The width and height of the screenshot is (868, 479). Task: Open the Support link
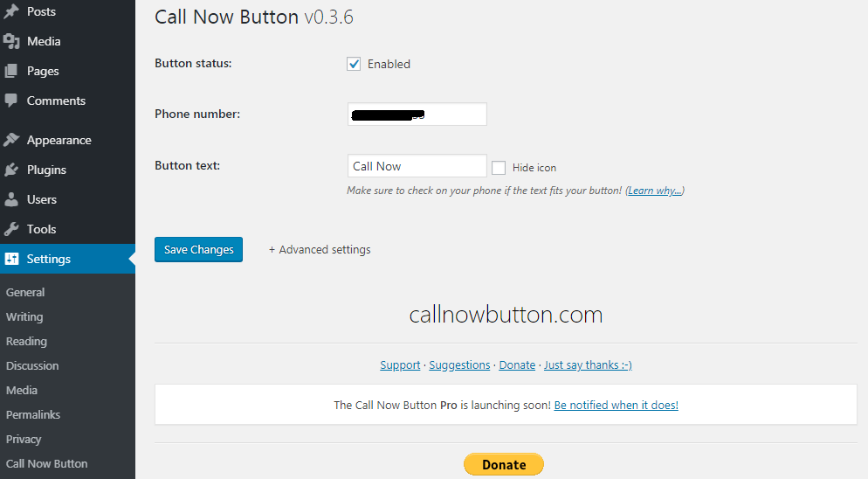(400, 364)
